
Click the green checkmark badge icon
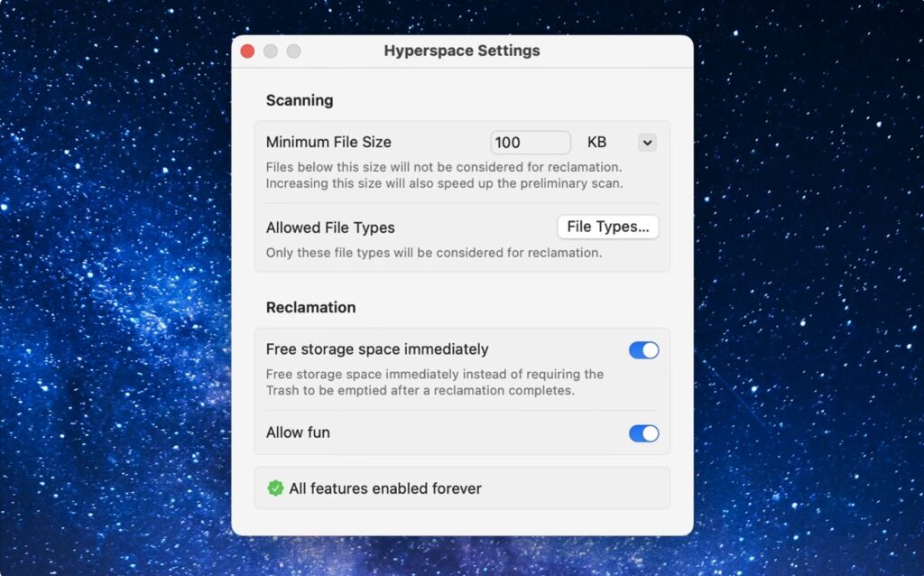click(x=273, y=488)
